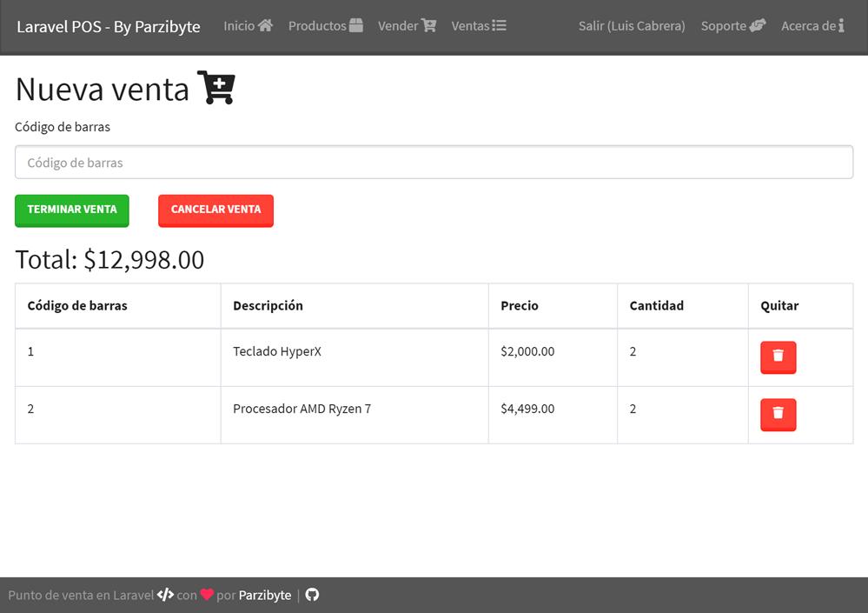Remove Teclado HyperX using its trash button

pos(777,356)
